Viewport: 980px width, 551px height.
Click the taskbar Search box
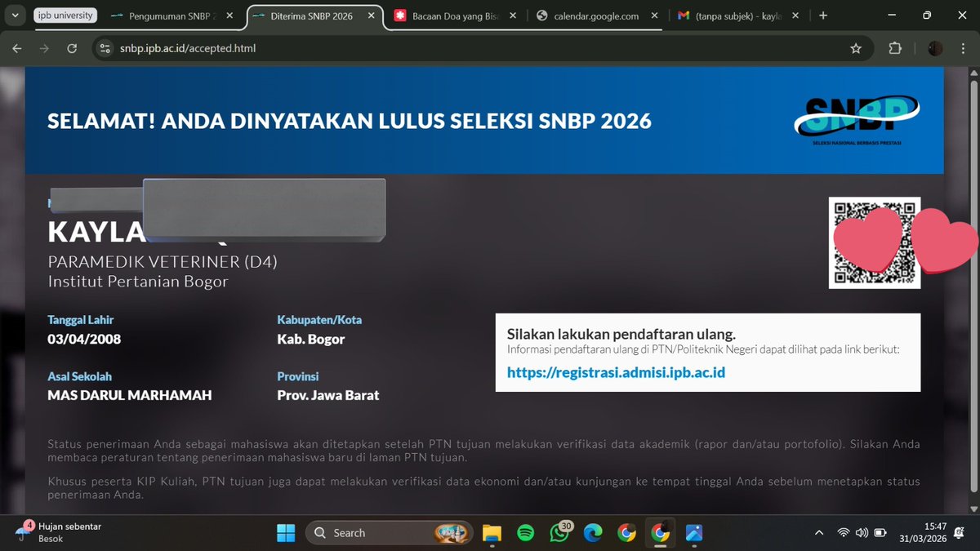point(390,533)
